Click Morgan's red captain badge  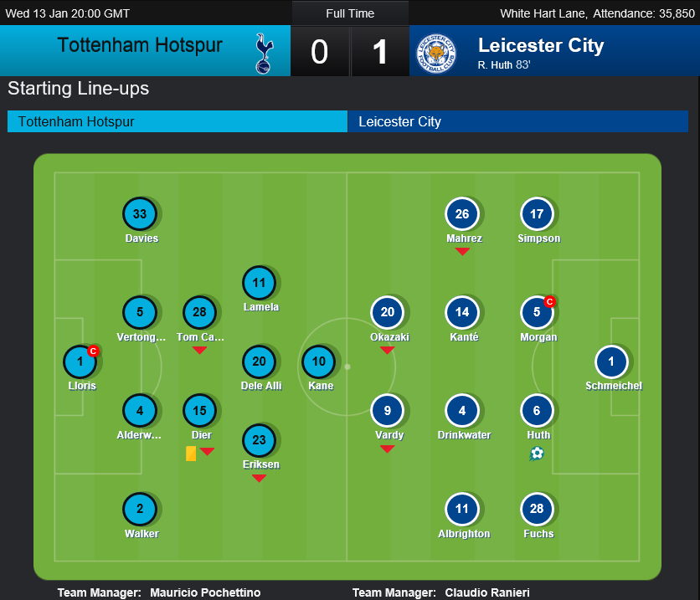coord(549,302)
